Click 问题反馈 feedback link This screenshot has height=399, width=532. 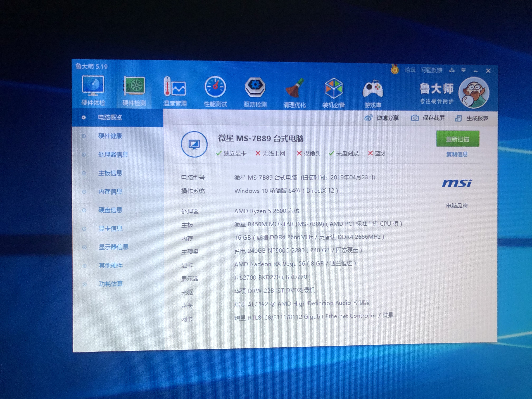(x=431, y=70)
